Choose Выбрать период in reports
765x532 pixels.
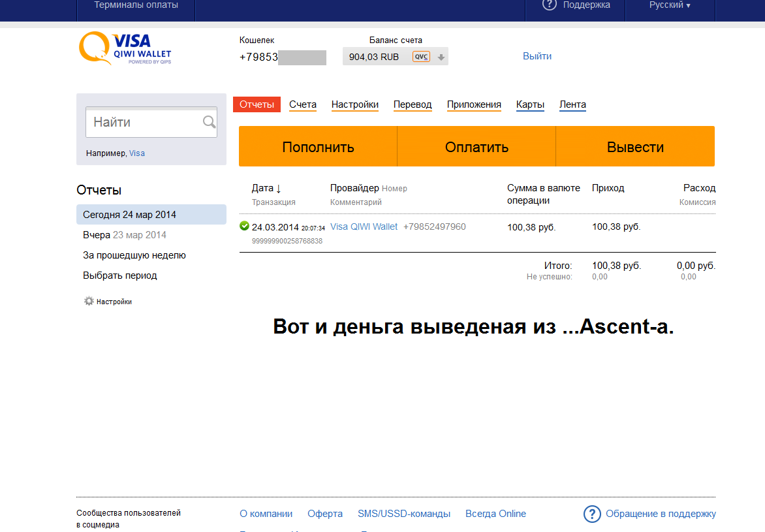pos(120,275)
